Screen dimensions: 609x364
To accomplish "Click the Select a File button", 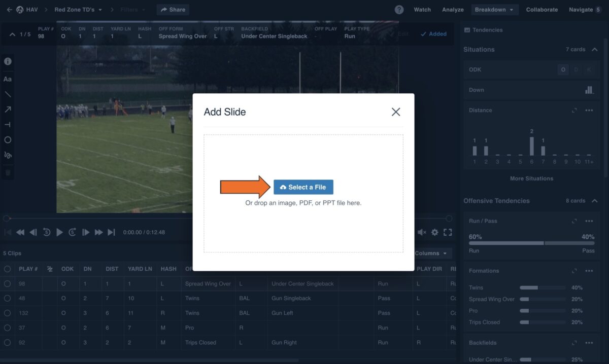I will pos(303,187).
